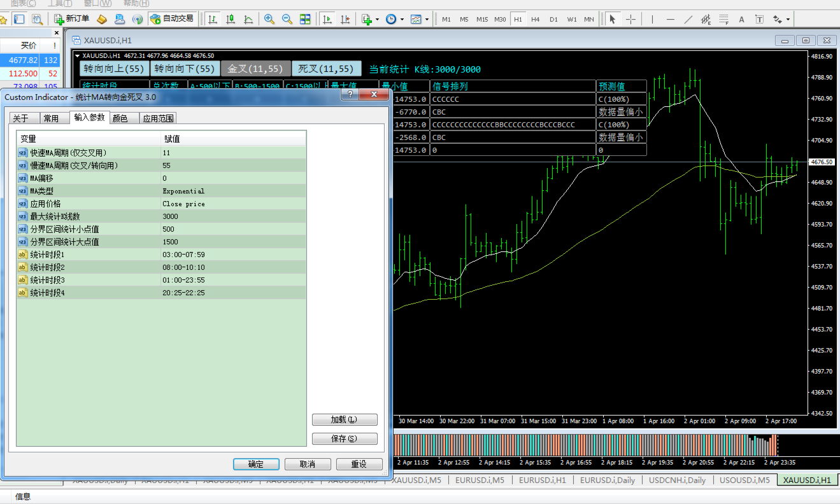Screen dimensions: 840x504
Task: Switch to the 应用范围 tab
Action: [x=157, y=118]
